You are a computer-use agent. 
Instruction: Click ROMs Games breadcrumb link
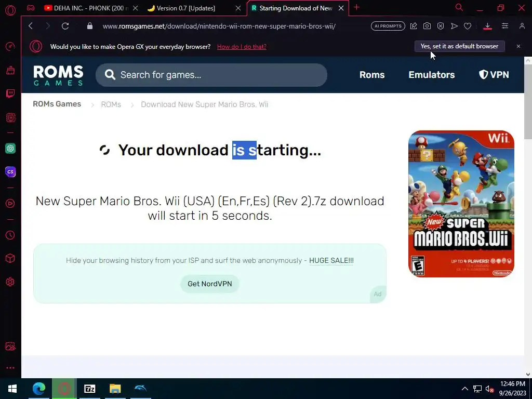57,104
